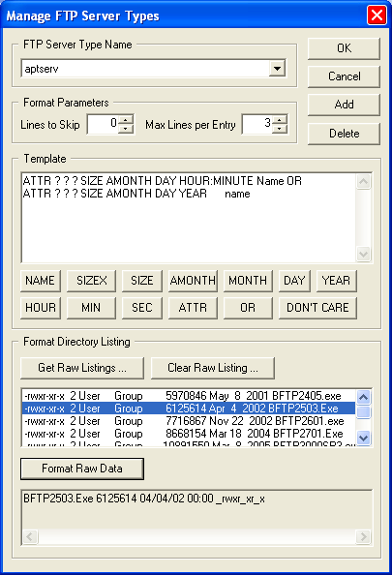The width and height of the screenshot is (392, 575).
Task: Click the Delete server type button
Action: pos(344,134)
